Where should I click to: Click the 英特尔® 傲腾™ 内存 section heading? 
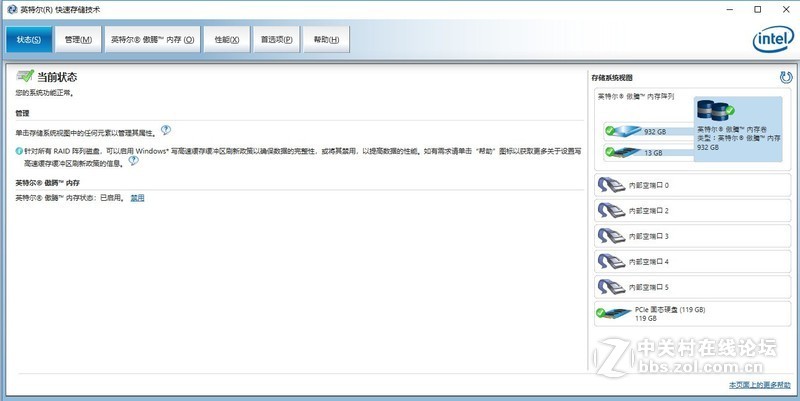(x=47, y=183)
